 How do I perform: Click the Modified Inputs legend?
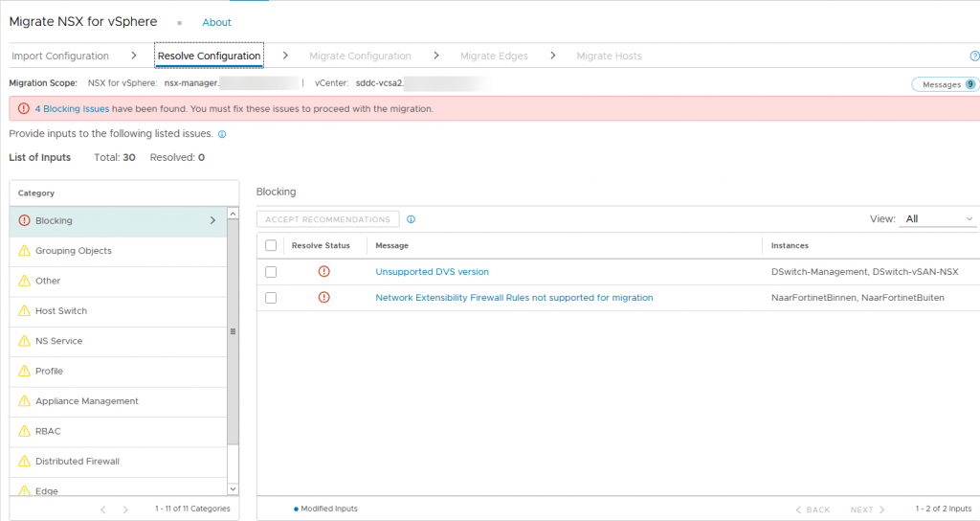(325, 509)
